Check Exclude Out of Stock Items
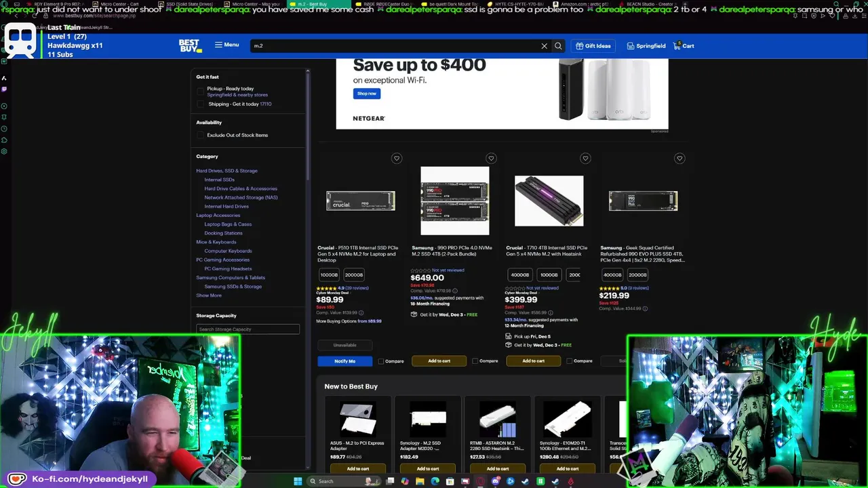The height and width of the screenshot is (488, 868). tap(201, 135)
